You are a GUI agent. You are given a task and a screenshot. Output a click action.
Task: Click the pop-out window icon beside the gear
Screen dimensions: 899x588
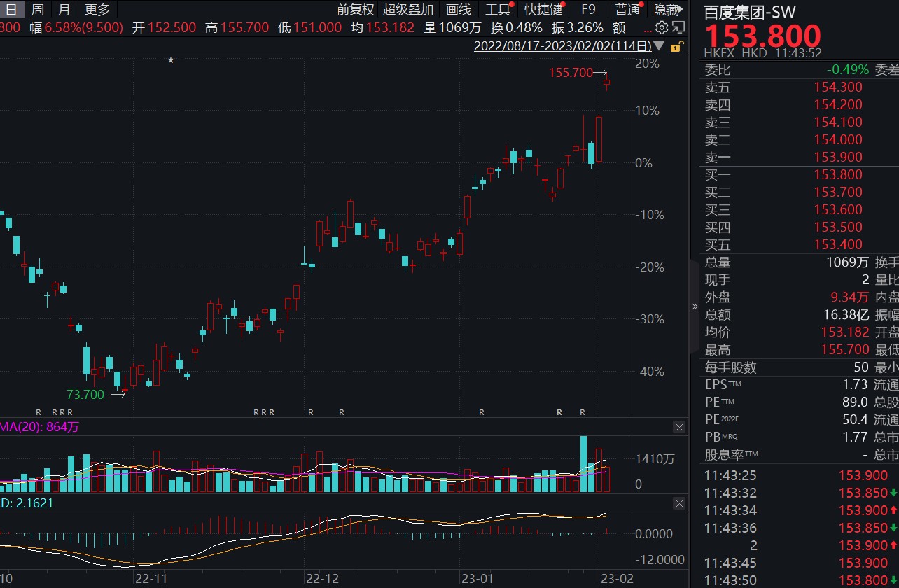678,28
